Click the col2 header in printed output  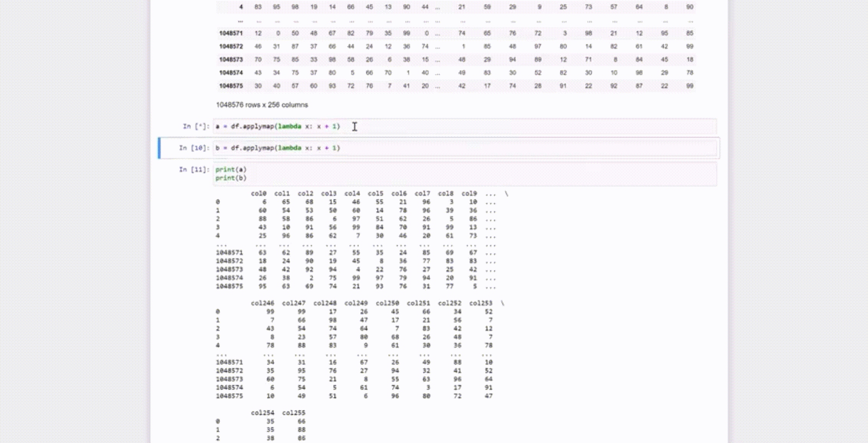(305, 193)
